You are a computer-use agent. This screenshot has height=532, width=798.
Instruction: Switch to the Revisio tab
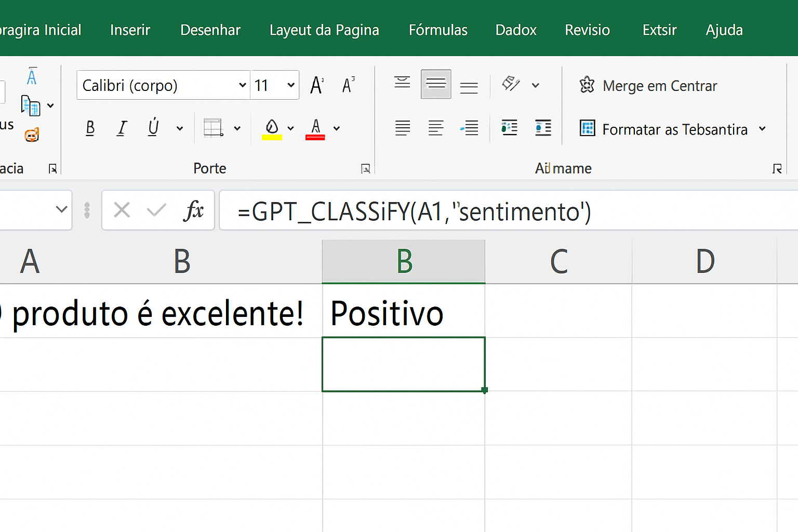587,30
